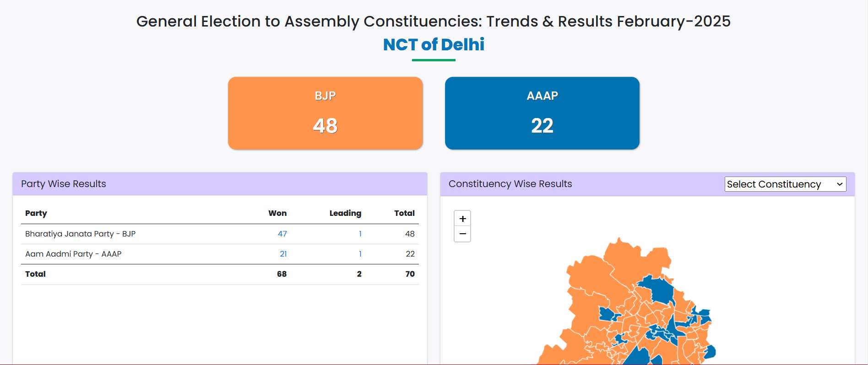Open the Select Constituency dropdown
This screenshot has width=868, height=365.
click(785, 184)
